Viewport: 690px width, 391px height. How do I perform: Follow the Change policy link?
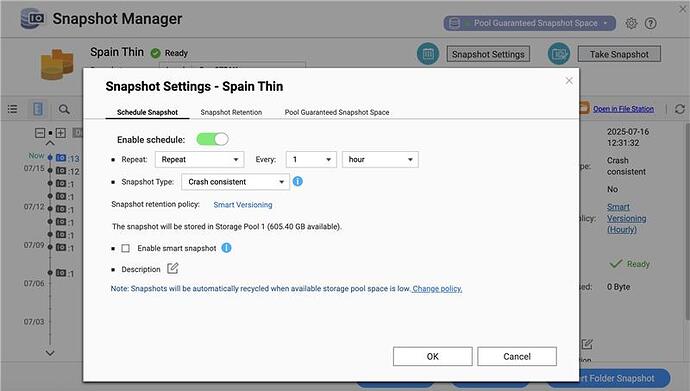pyautogui.click(x=437, y=289)
